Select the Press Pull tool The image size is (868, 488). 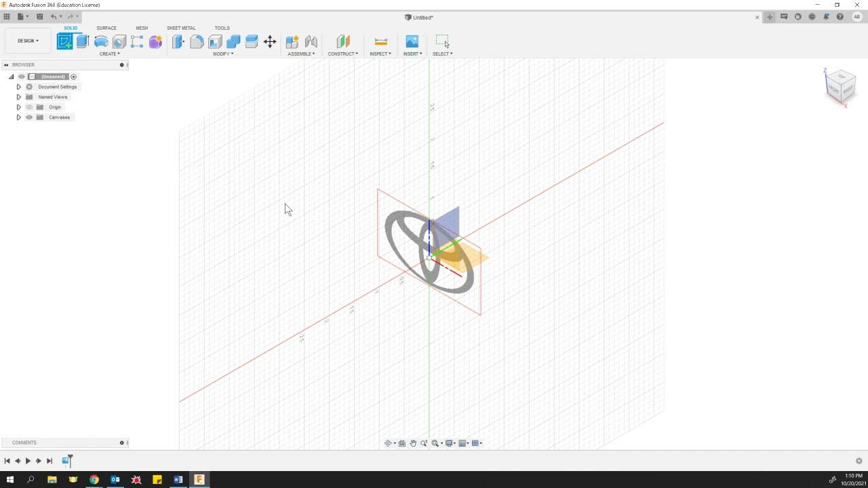[178, 41]
